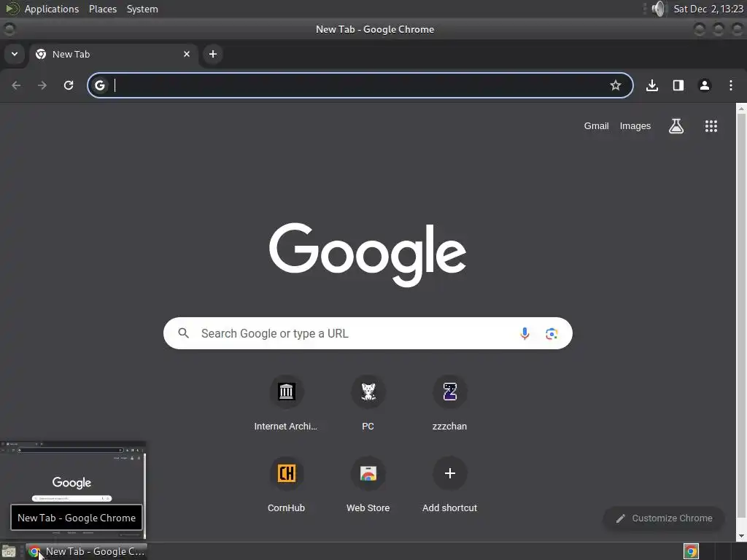The image size is (747, 560).
Task: Click Customize Chrome button
Action: (x=664, y=518)
